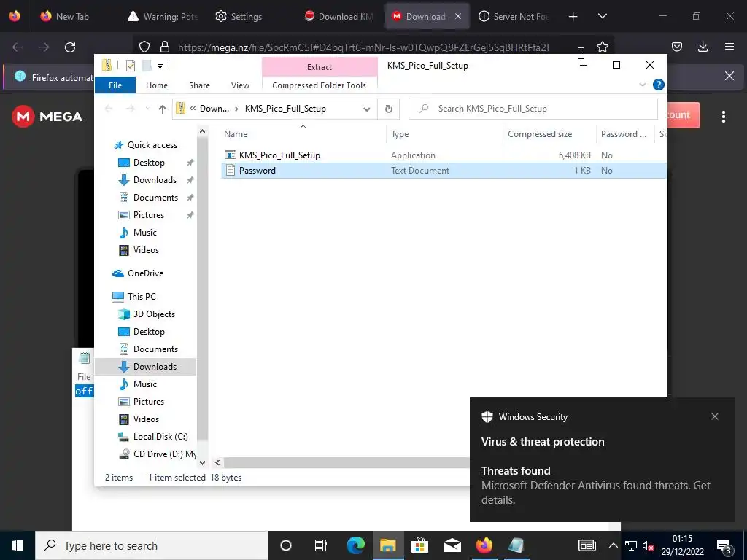Open Music under Quick access
The height and width of the screenshot is (560, 747).
click(x=145, y=233)
